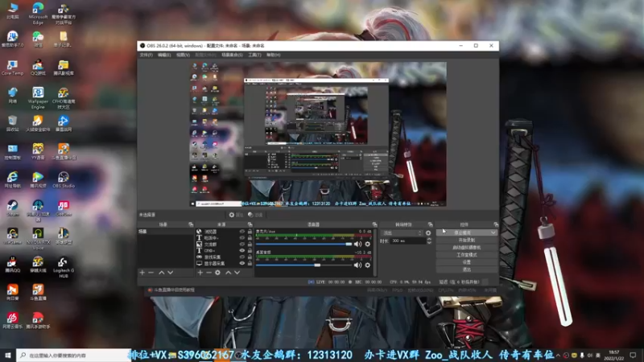Open the File menu in OBS
This screenshot has height=362, width=644.
(x=146, y=55)
